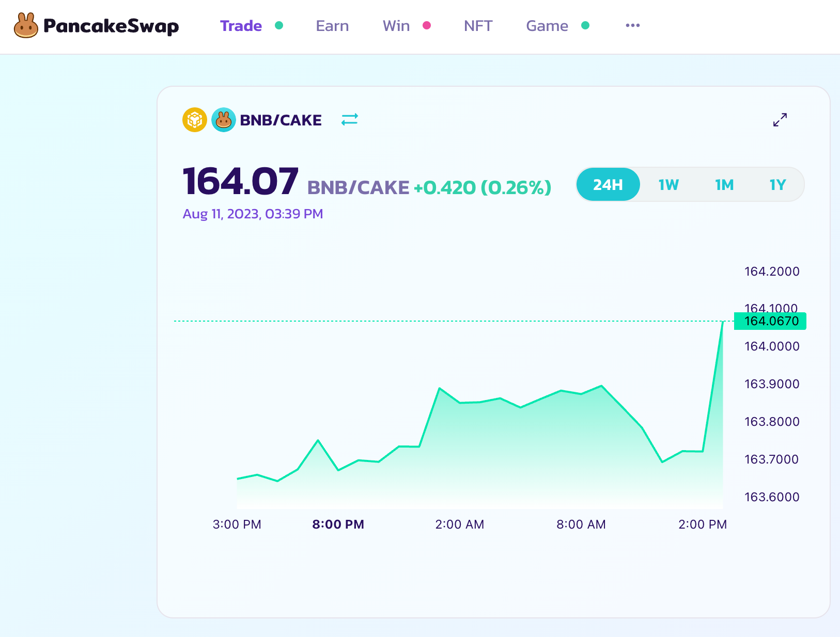Open the Win menu
The height and width of the screenshot is (637, 840).
point(396,26)
